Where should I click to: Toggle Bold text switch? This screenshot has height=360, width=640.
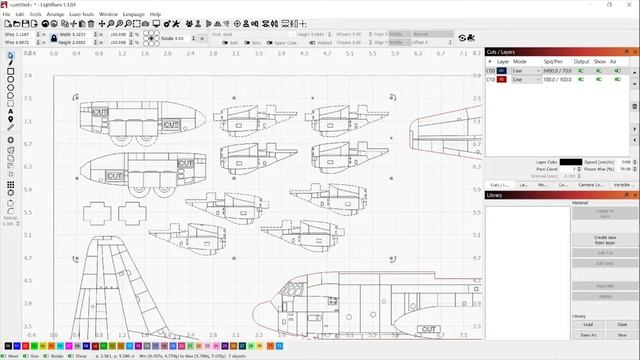pyautogui.click(x=225, y=42)
